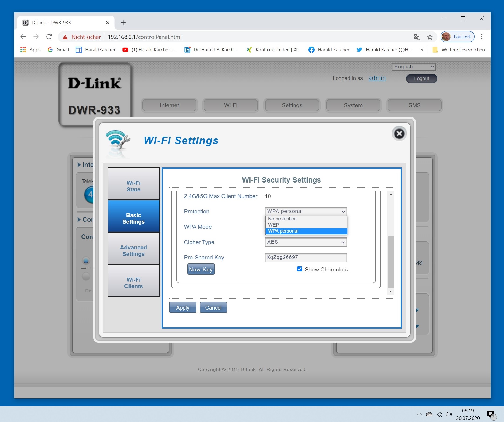Close the Wi-Fi Settings dialog
Screen dimensions: 504x422
[399, 134]
